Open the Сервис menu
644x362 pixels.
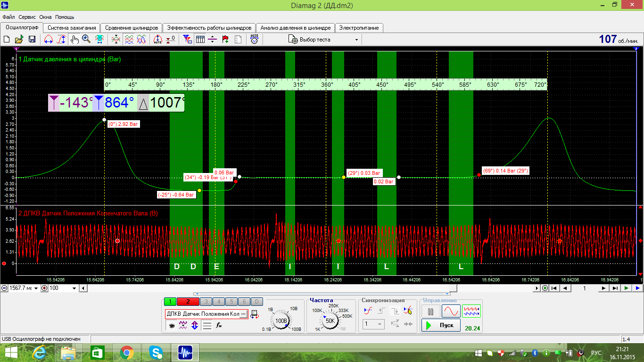27,17
